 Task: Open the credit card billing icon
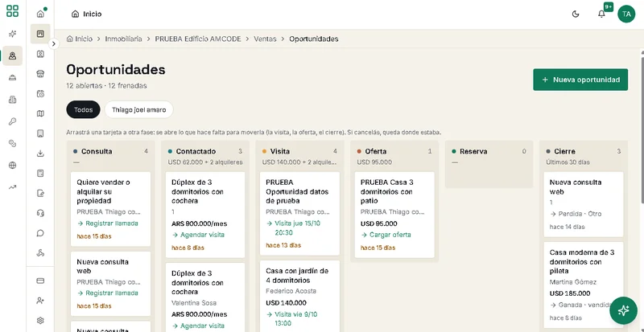[40, 281]
